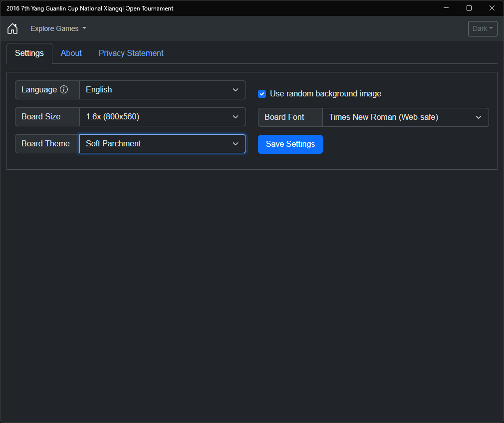Click the Board Theme label

pos(45,144)
